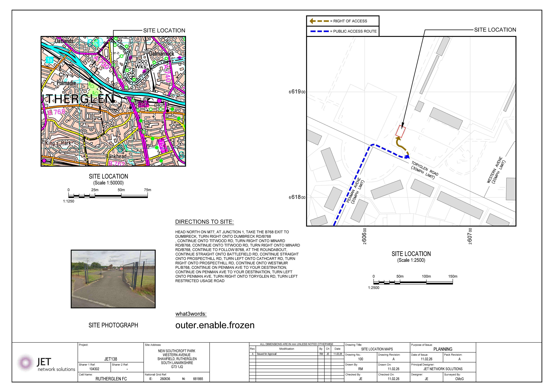Click the SITE PHOTOGRAPH caption
This screenshot has height=392, width=554.
pyautogui.click(x=113, y=325)
